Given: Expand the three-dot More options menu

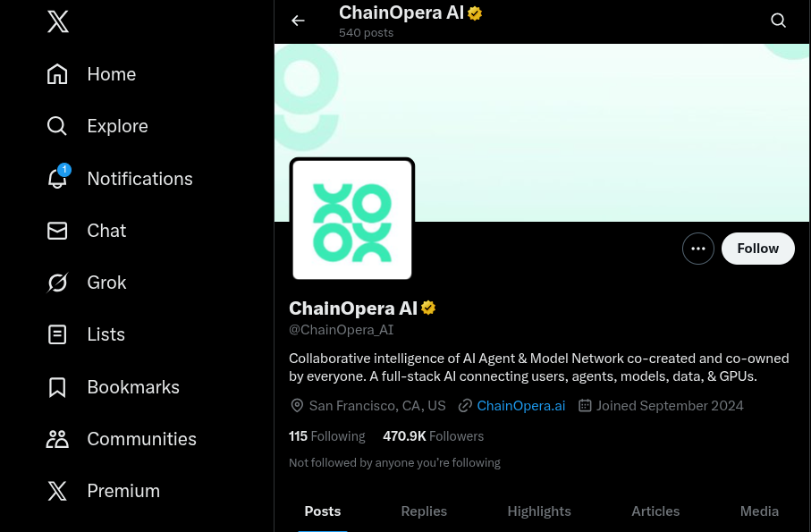Looking at the screenshot, I should tap(698, 249).
